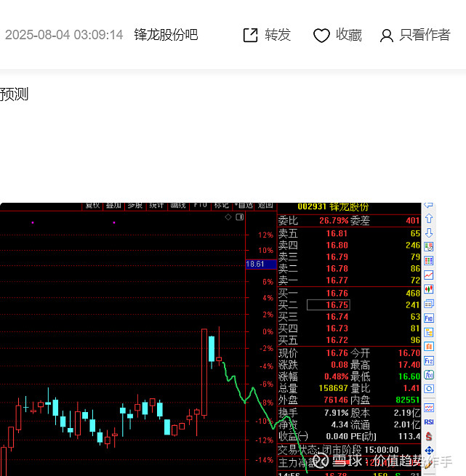Select the RSI indicator icon
Screen dimensions: 466x476
429,422
